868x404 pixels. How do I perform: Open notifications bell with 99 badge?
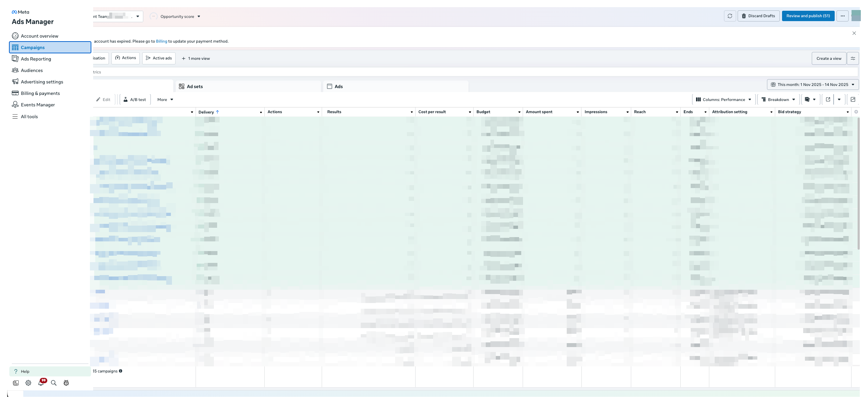[41, 383]
